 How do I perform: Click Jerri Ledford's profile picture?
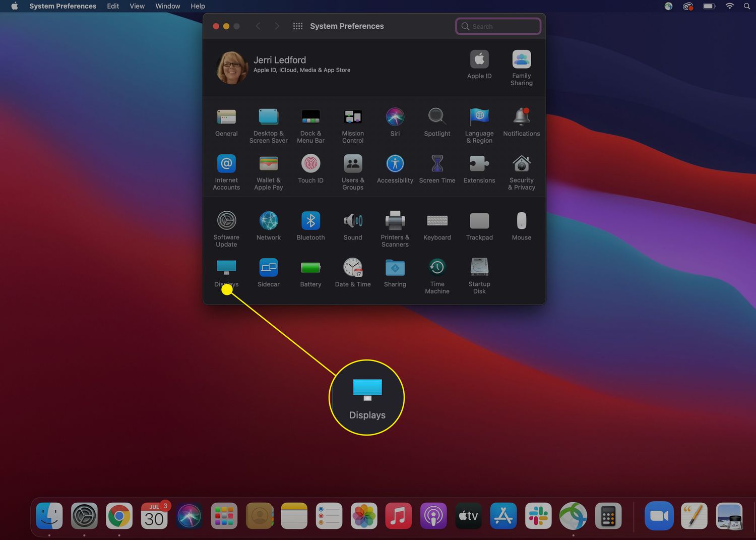click(232, 68)
